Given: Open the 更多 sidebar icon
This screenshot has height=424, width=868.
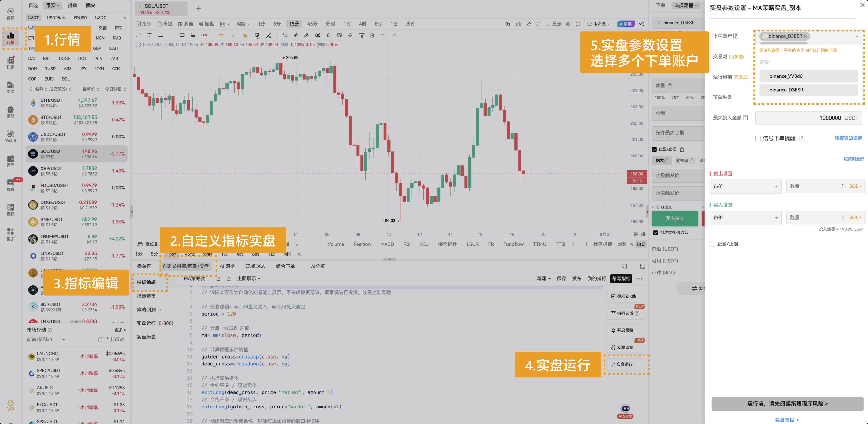Looking at the screenshot, I should [x=10, y=235].
